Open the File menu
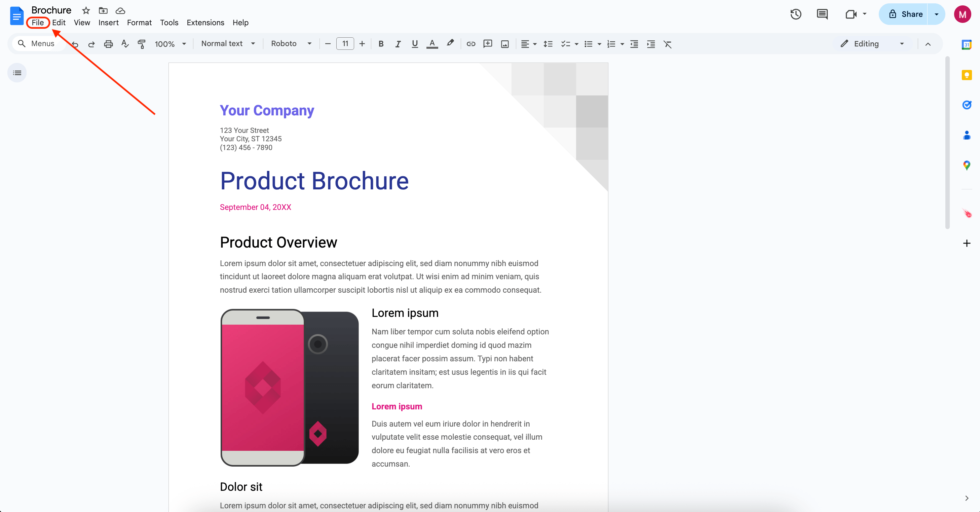The image size is (980, 512). coord(38,23)
